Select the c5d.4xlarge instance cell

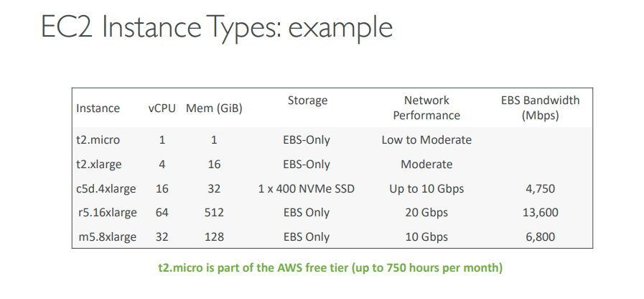(106, 189)
